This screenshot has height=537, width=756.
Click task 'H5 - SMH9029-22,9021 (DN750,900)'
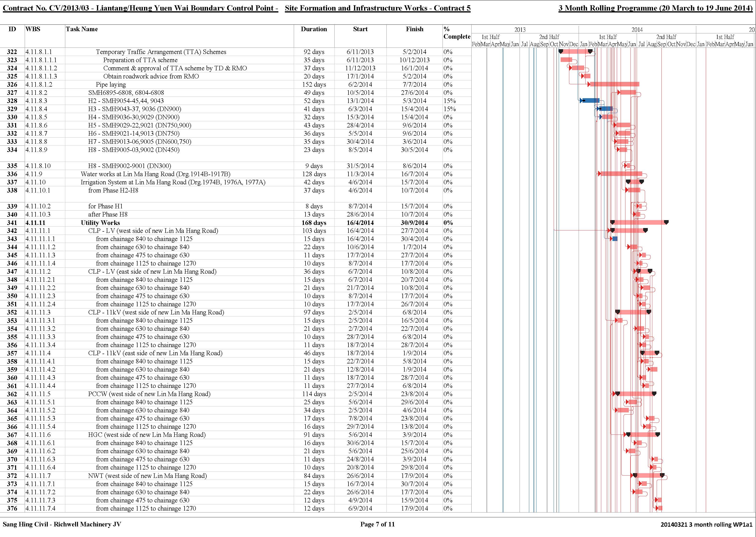pyautogui.click(x=139, y=125)
